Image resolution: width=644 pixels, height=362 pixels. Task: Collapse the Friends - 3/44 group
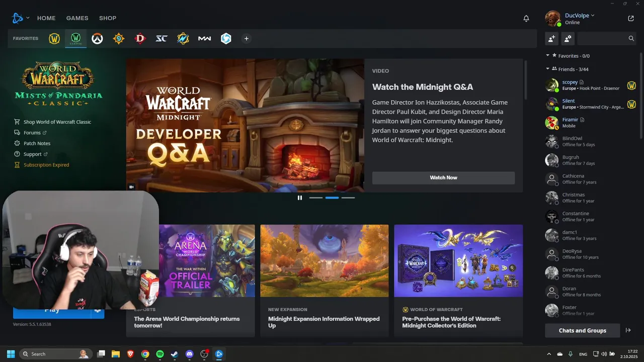(x=547, y=69)
